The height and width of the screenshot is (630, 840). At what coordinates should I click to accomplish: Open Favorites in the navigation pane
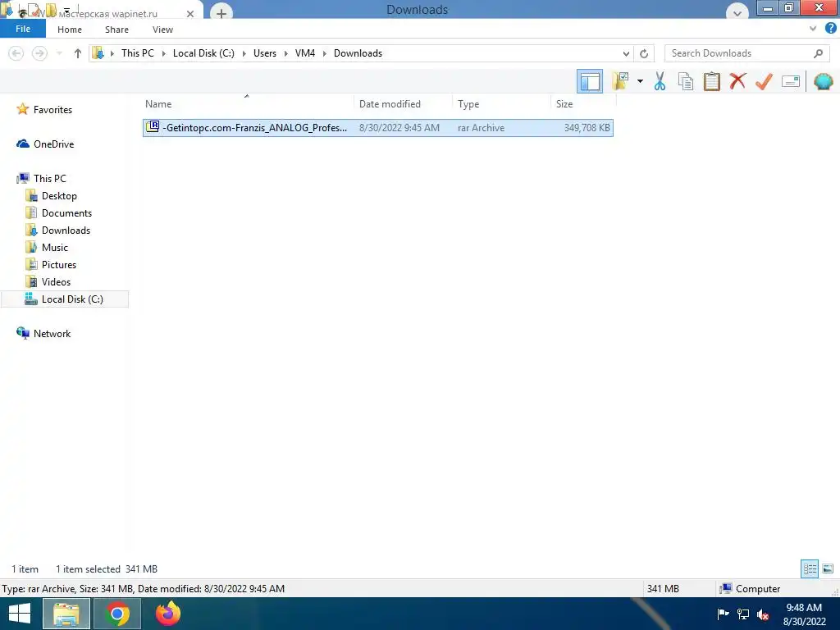pos(52,109)
